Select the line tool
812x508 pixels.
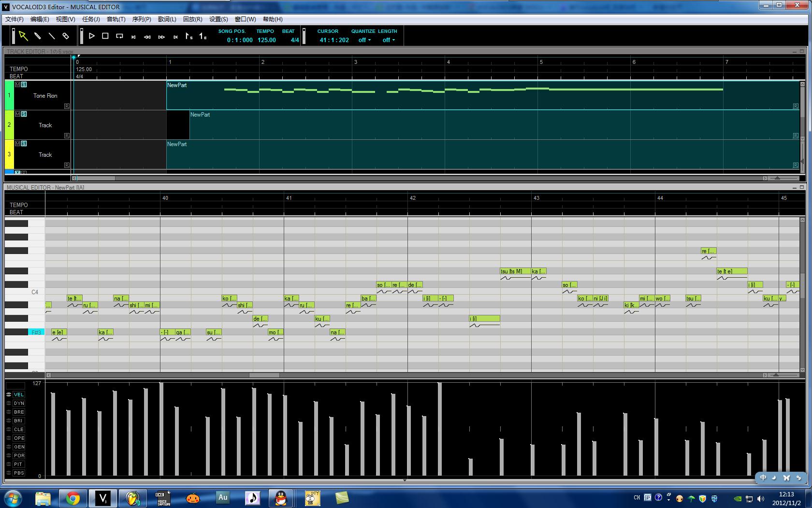(x=51, y=36)
